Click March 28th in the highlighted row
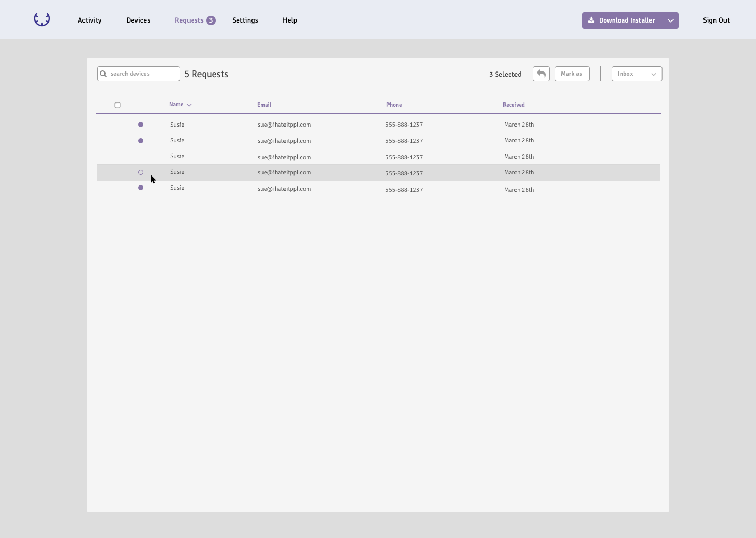756x538 pixels. click(x=519, y=172)
